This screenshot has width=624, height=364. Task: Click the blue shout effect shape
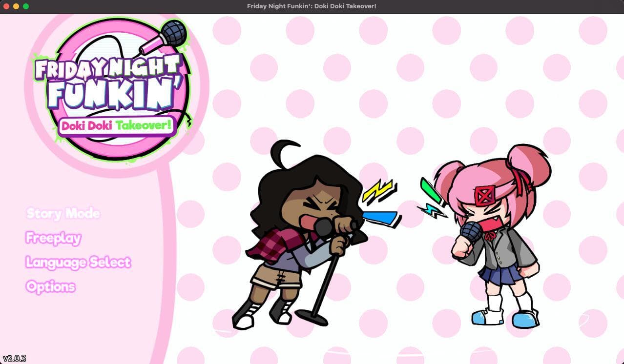point(382,218)
